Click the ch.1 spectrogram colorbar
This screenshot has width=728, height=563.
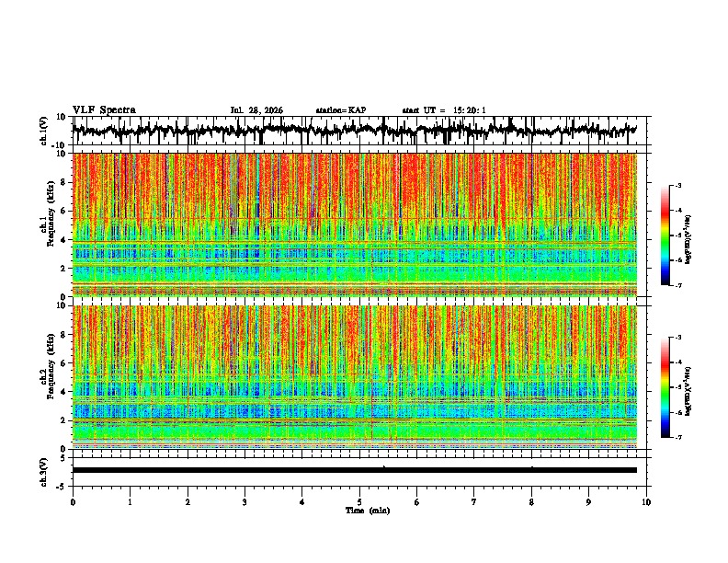tap(665, 236)
